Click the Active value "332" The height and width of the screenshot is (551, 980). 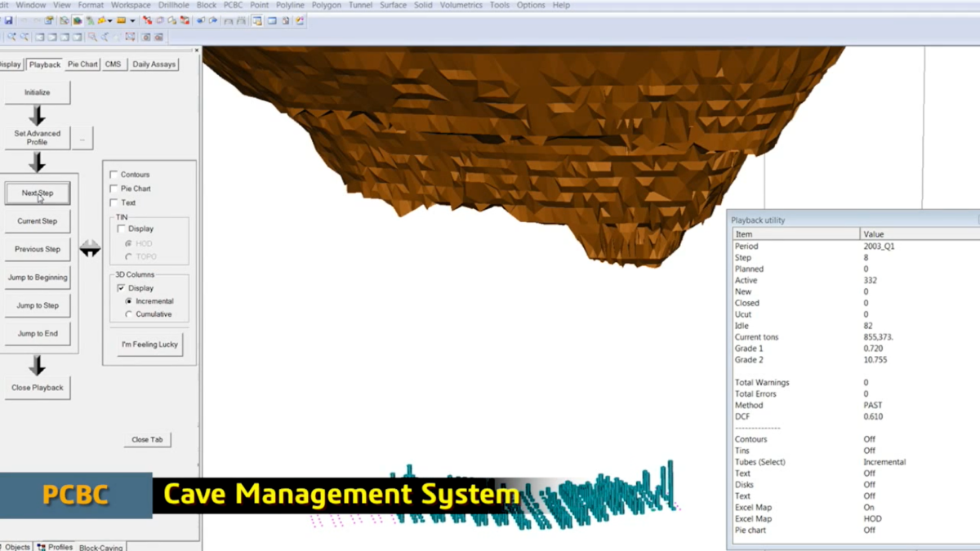coord(870,280)
